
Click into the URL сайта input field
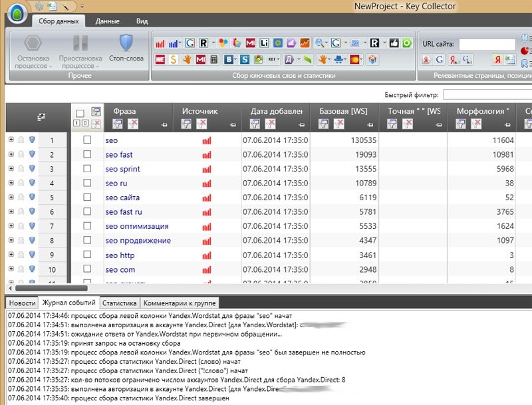click(487, 44)
